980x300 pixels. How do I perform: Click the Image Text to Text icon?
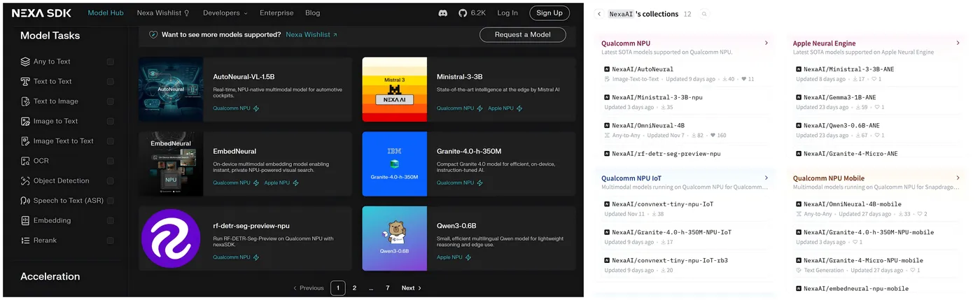pos(25,141)
